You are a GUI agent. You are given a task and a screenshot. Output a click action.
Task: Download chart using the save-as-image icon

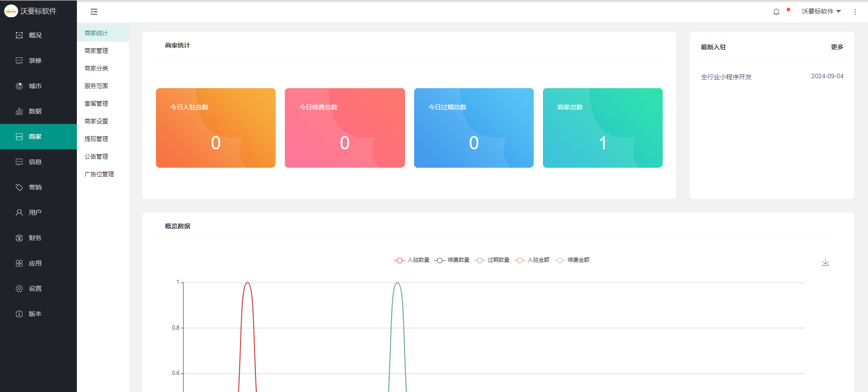[826, 263]
